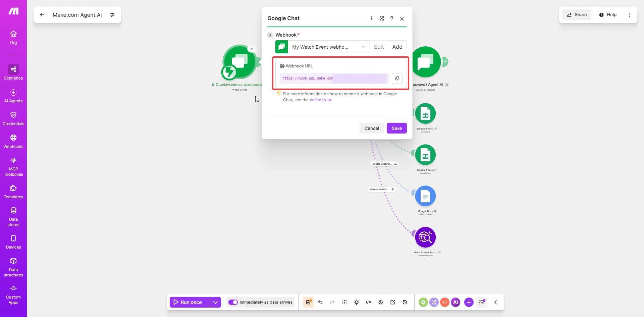This screenshot has width=644, height=317.
Task: Open MCP Toolboxes section
Action: [x=13, y=167]
